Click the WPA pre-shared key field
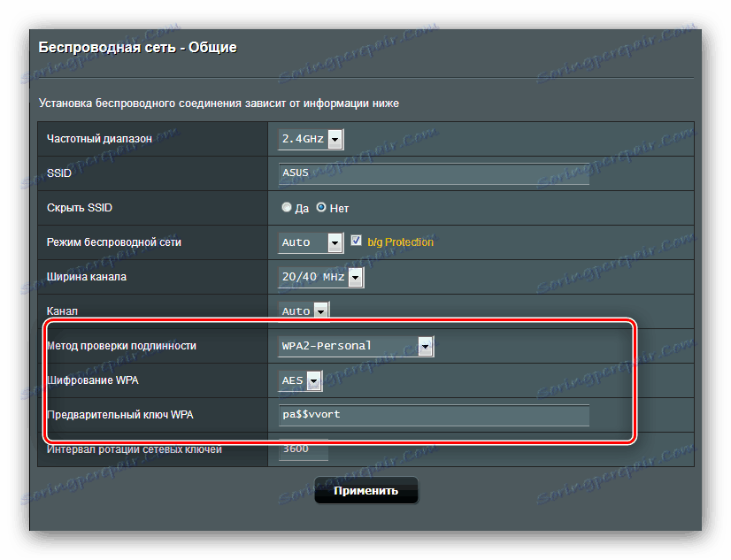The height and width of the screenshot is (560, 731). click(432, 415)
